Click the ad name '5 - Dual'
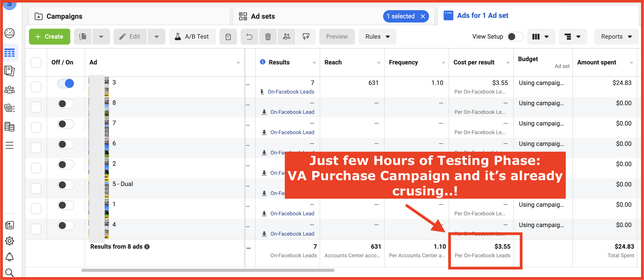Viewport: 644px width, 280px height. click(x=122, y=184)
